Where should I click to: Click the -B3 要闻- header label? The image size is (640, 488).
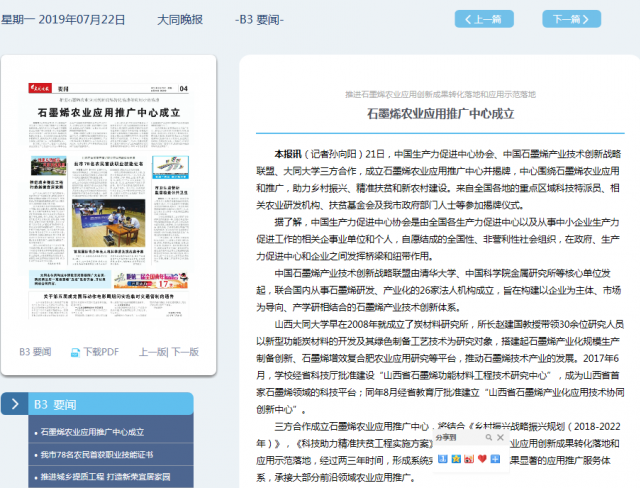(x=259, y=20)
